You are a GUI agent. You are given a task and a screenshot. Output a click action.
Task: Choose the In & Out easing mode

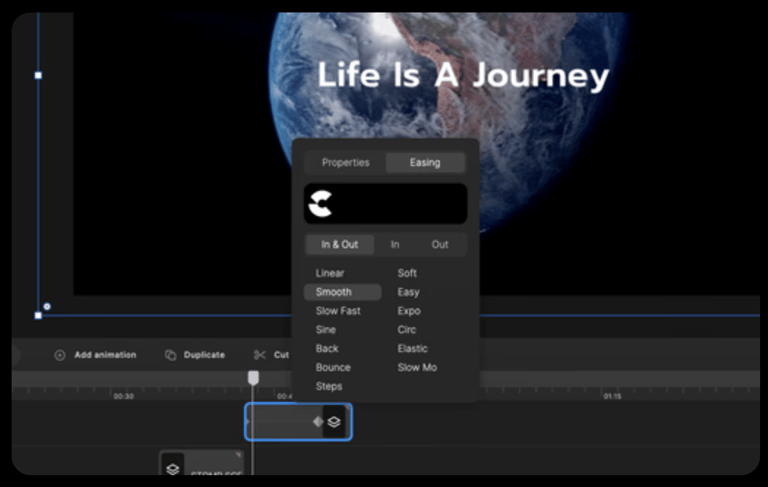339,244
